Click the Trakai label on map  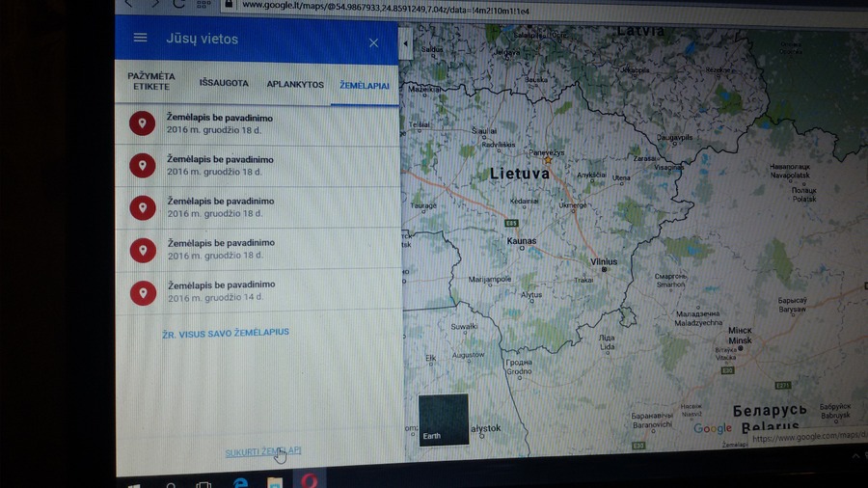click(x=583, y=280)
